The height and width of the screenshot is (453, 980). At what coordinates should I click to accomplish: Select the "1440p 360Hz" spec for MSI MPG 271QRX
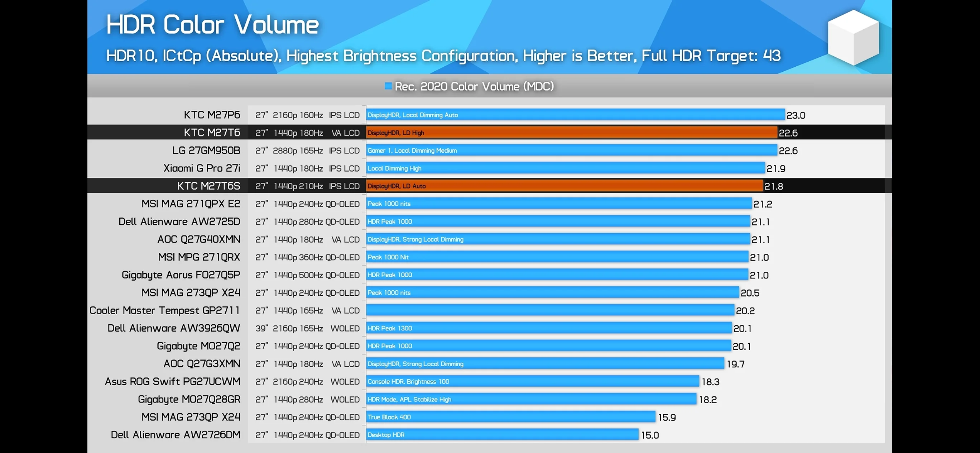pos(298,257)
